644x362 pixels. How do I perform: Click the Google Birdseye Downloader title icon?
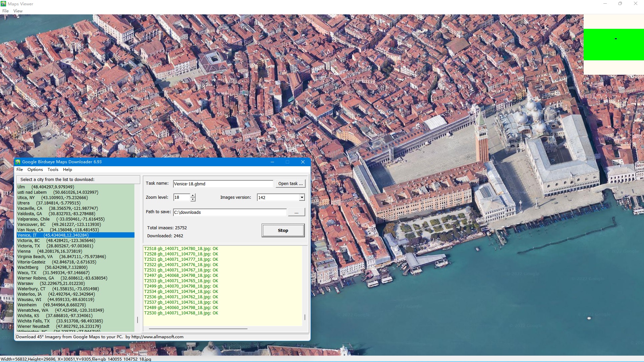click(x=18, y=162)
